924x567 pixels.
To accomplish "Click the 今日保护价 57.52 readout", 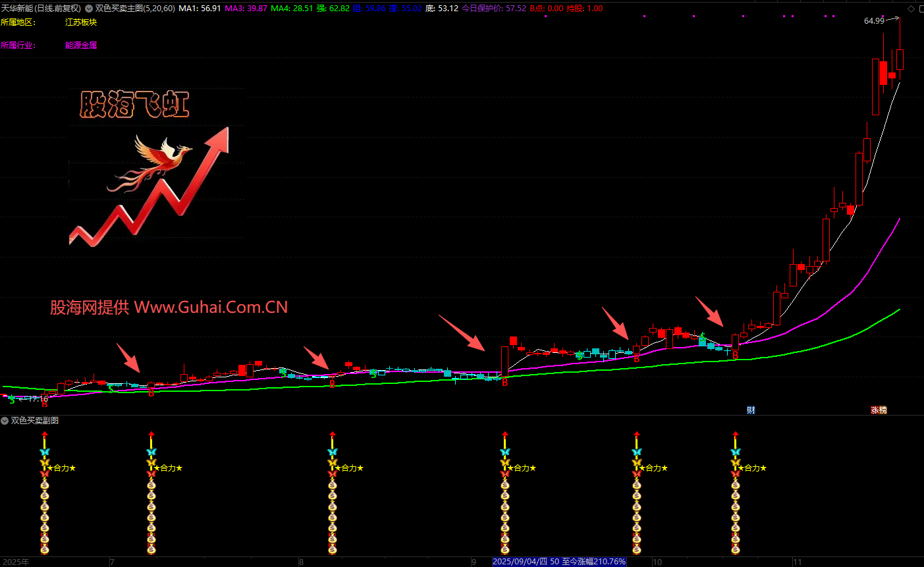I will pyautogui.click(x=493, y=9).
